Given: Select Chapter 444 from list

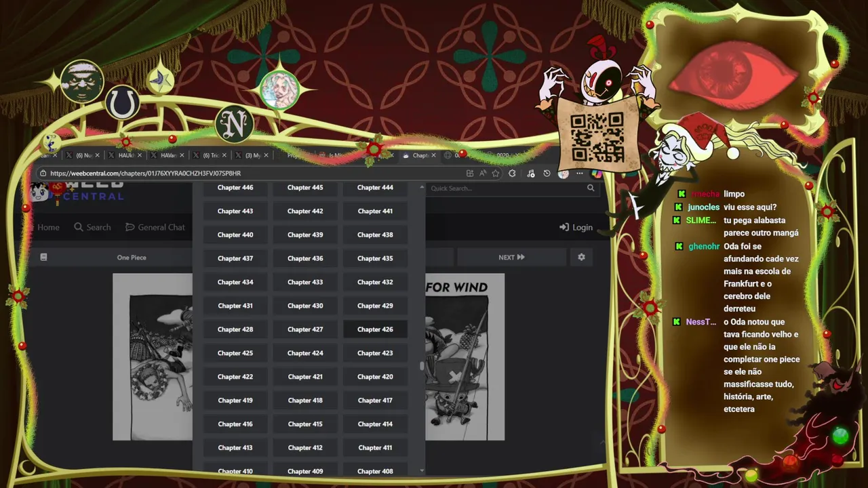Looking at the screenshot, I should pos(375,188).
